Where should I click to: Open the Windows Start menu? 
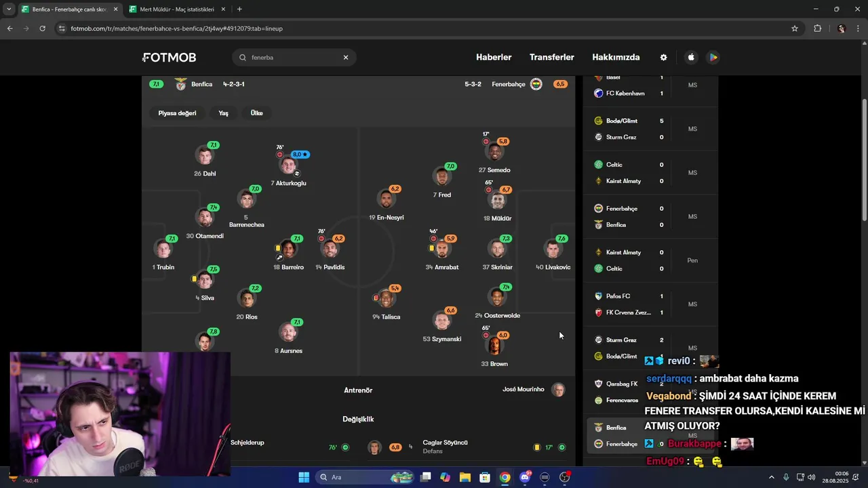click(304, 477)
